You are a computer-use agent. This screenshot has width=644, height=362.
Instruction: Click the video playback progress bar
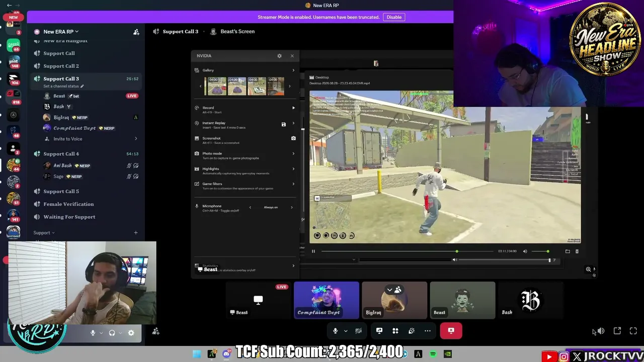408,251
